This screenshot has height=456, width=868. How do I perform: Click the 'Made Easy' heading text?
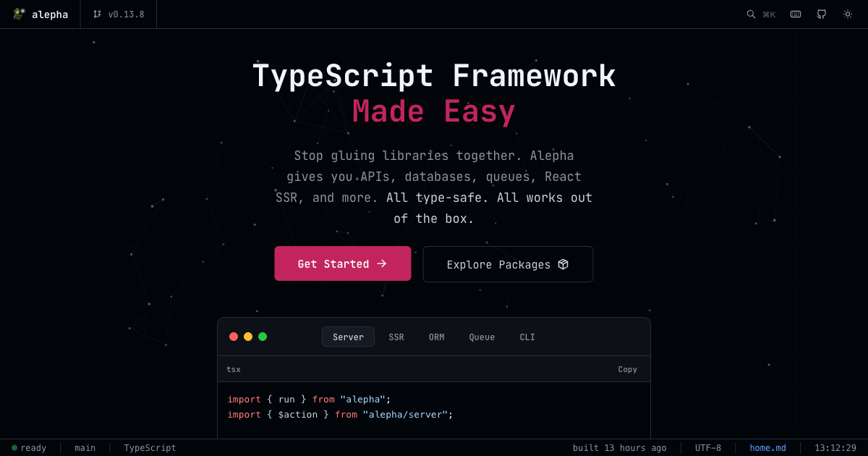coord(434,111)
